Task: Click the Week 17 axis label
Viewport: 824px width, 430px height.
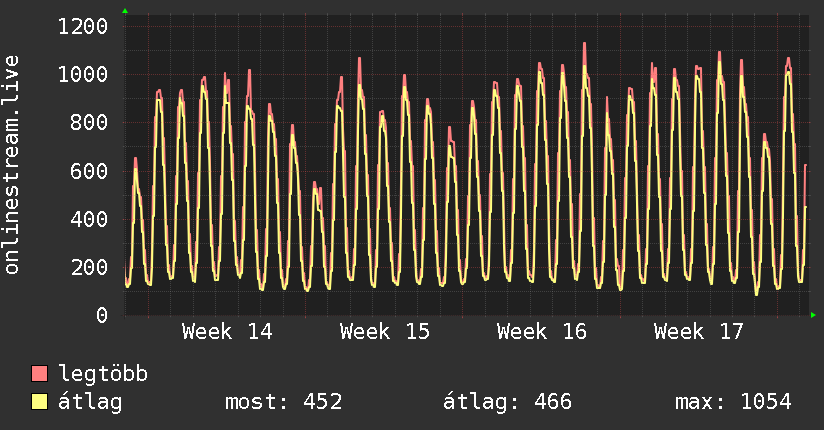Action: (699, 332)
